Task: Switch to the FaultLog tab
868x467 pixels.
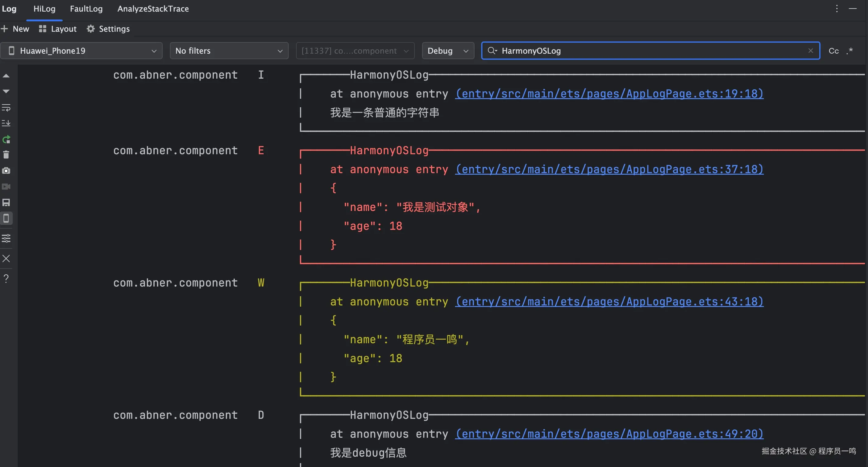Action: (x=86, y=9)
